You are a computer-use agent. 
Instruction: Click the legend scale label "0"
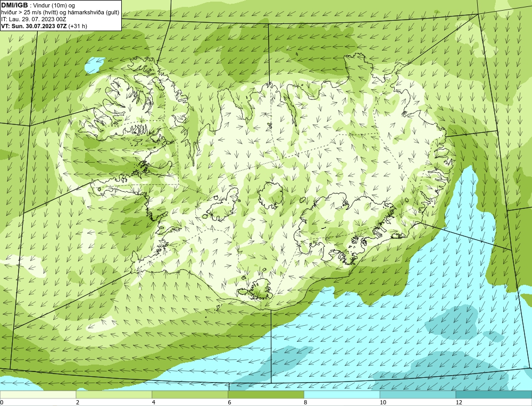pyautogui.click(x=2, y=402)
